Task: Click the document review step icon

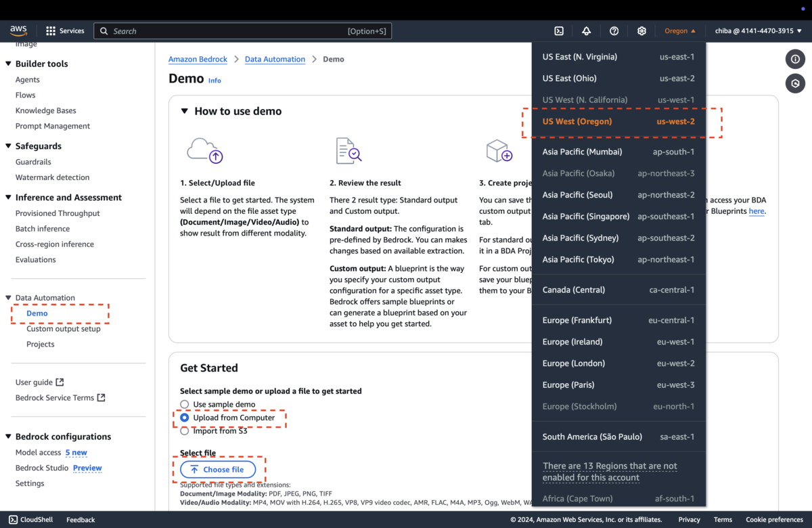Action: 348,150
